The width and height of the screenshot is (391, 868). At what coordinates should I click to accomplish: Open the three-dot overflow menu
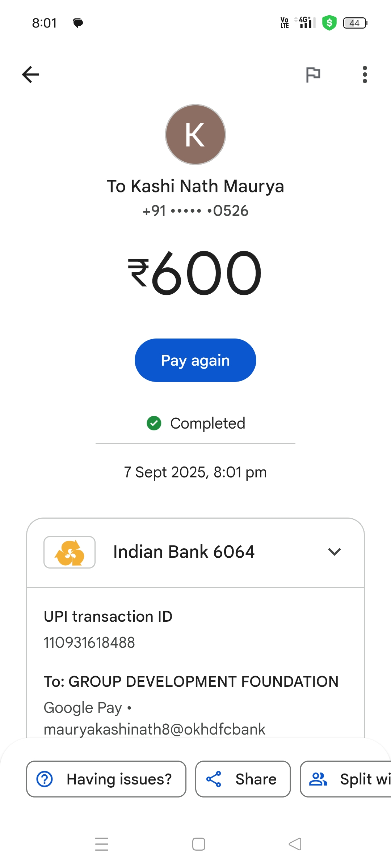click(x=365, y=75)
